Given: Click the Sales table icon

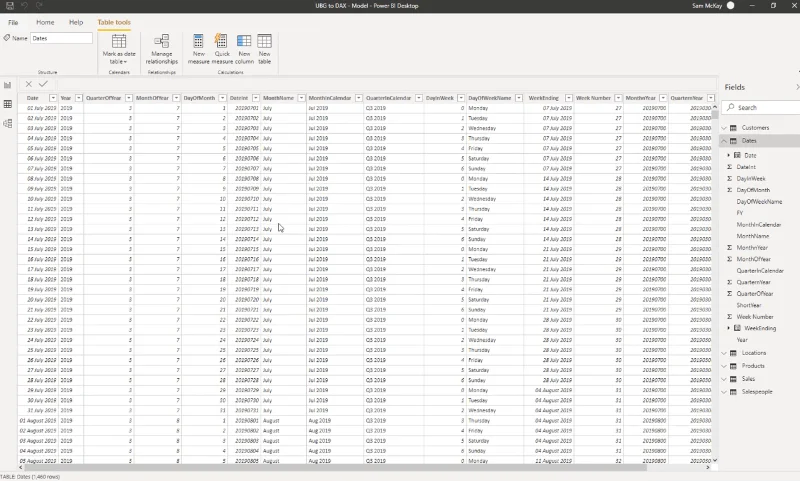Looking at the screenshot, I should click(x=733, y=379).
